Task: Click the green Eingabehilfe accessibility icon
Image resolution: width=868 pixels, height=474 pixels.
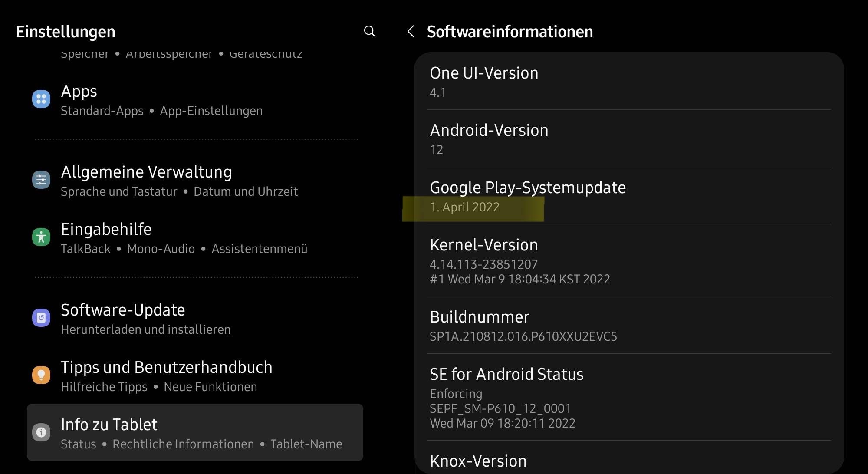Action: (41, 237)
